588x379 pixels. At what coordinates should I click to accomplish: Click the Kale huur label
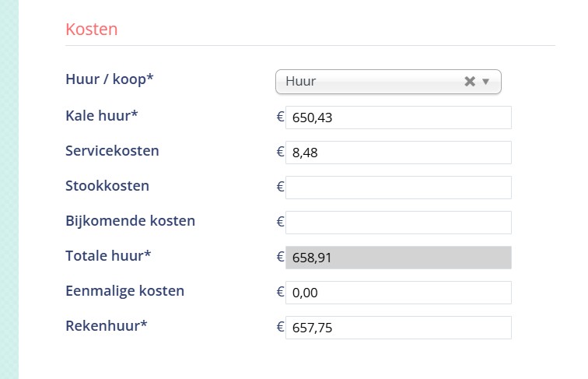pos(102,116)
